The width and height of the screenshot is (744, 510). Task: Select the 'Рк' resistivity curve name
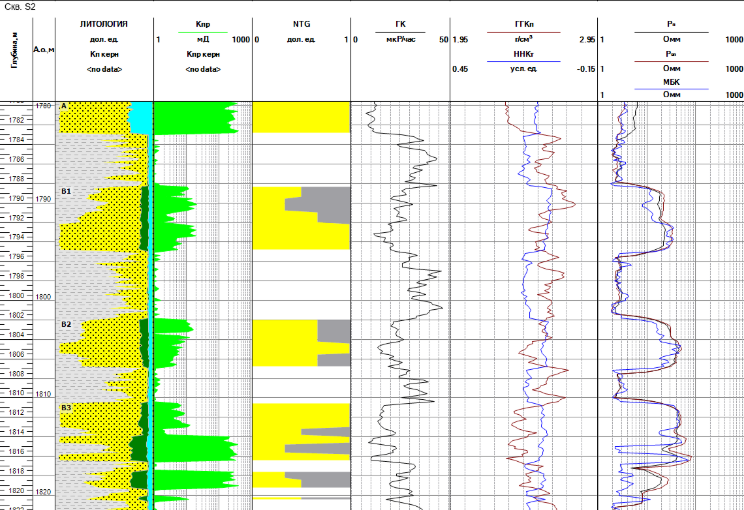click(x=671, y=24)
